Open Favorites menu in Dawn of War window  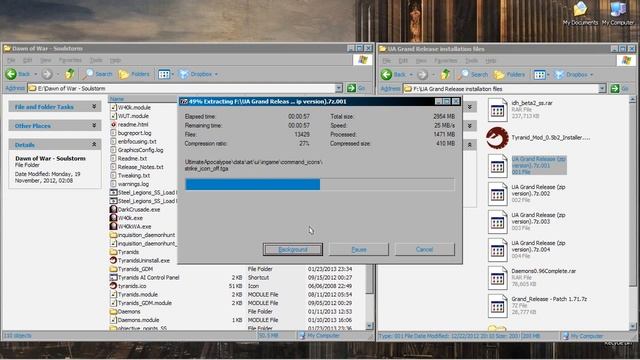coord(70,60)
